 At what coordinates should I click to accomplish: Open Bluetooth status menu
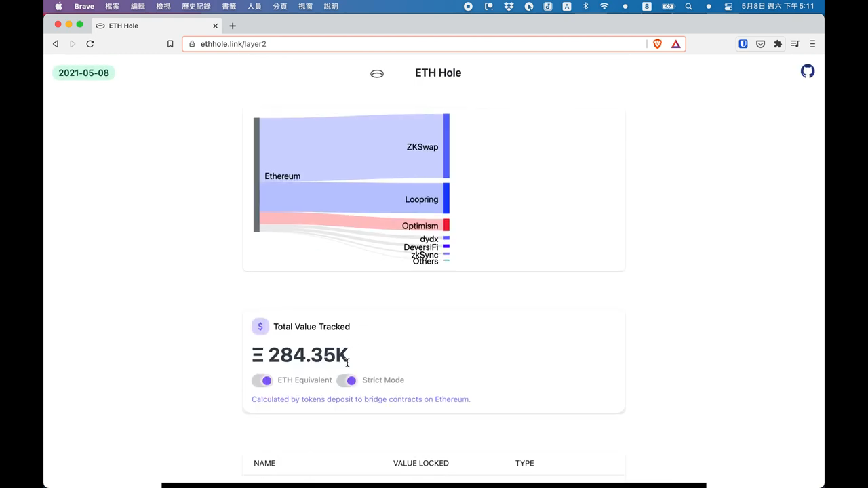coord(585,6)
